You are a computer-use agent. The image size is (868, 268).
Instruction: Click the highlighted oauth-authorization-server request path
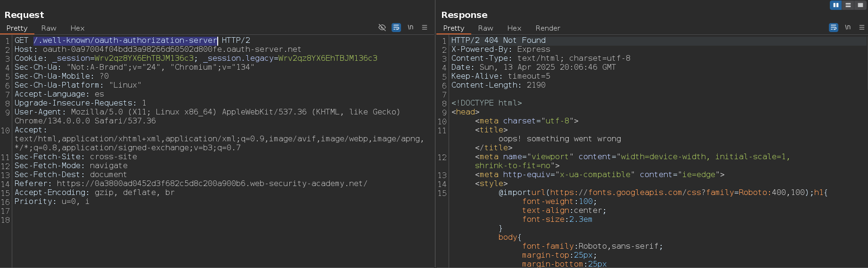[x=125, y=41]
